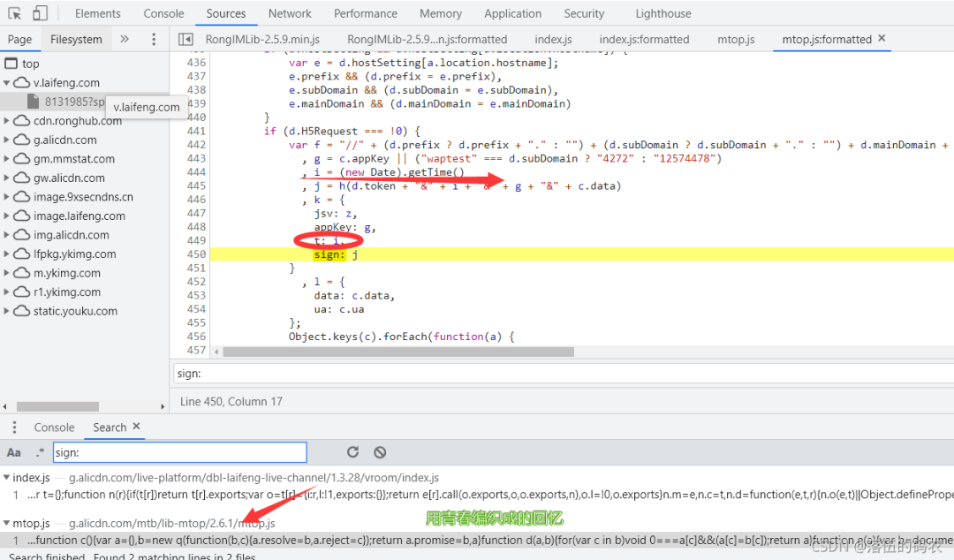Expand the m.ykimg.com domain node
954x560 pixels.
(x=7, y=273)
